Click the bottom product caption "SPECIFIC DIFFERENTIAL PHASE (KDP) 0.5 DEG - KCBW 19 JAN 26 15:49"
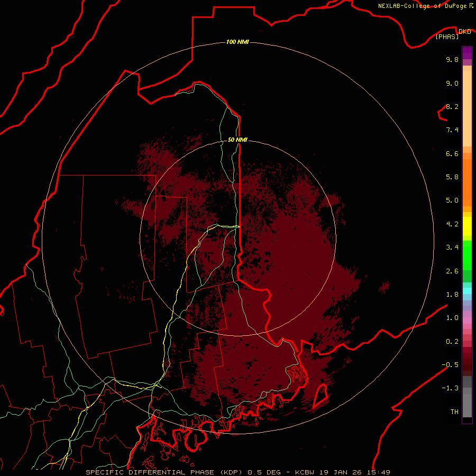The image size is (476, 476). click(237, 472)
